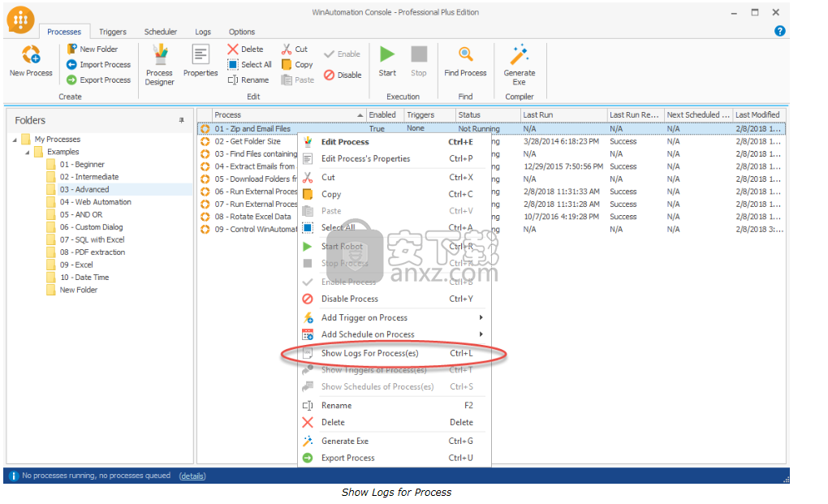Select the 08 - PDF extraction folder
This screenshot has height=504, width=828.
93,252
